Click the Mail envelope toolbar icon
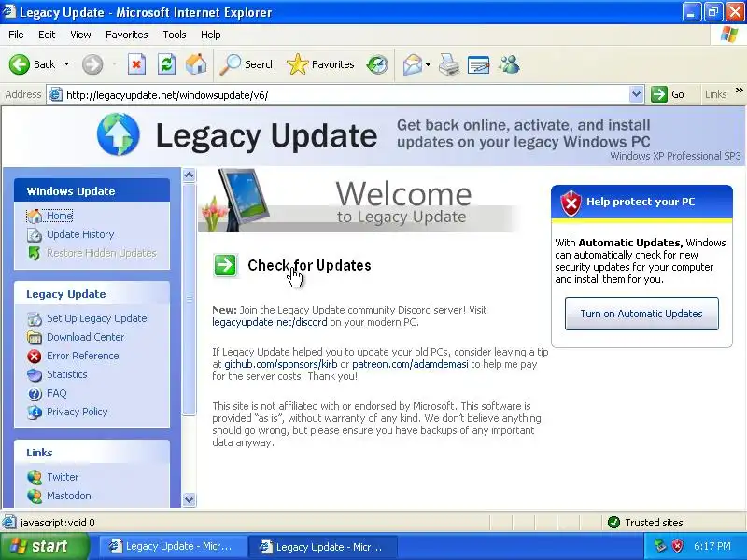This screenshot has height=560, width=747. (x=412, y=64)
